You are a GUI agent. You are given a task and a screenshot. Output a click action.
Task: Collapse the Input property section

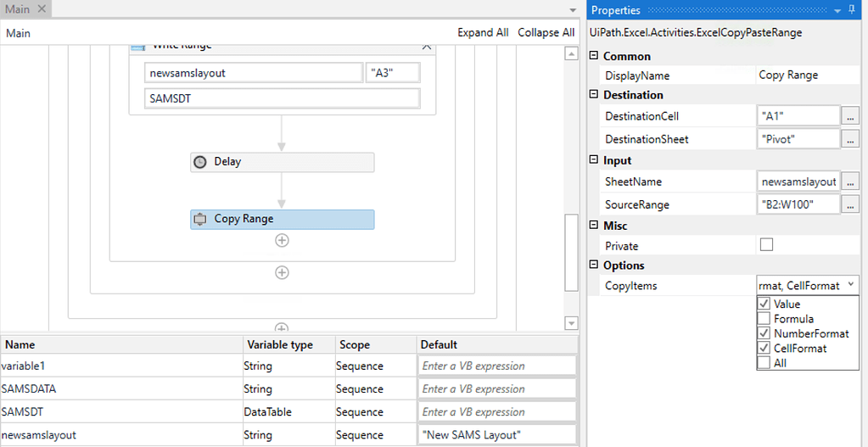tap(594, 159)
